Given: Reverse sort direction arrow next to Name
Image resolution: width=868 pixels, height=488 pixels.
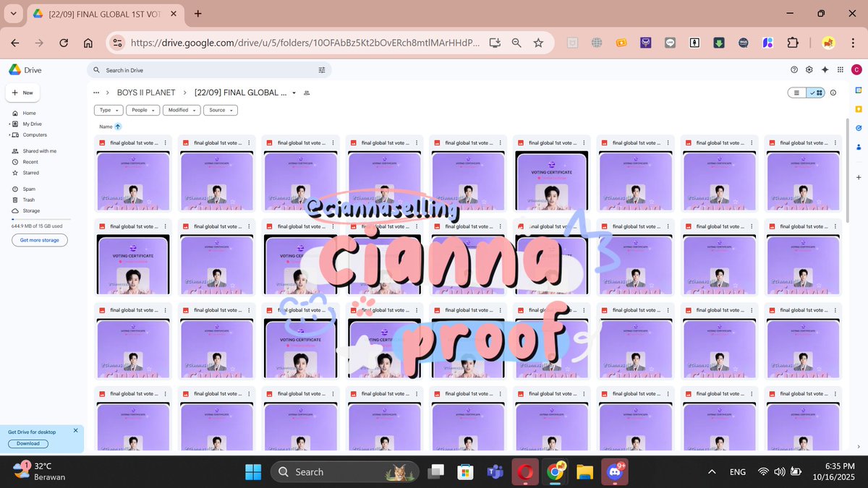Looking at the screenshot, I should pyautogui.click(x=118, y=127).
